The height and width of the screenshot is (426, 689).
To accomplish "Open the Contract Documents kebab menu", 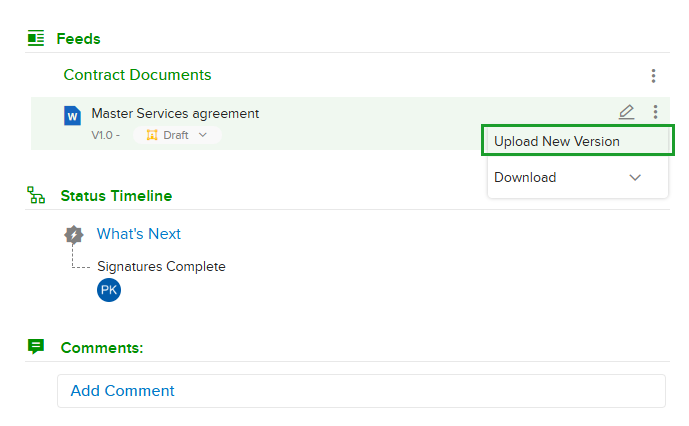I will (x=653, y=76).
